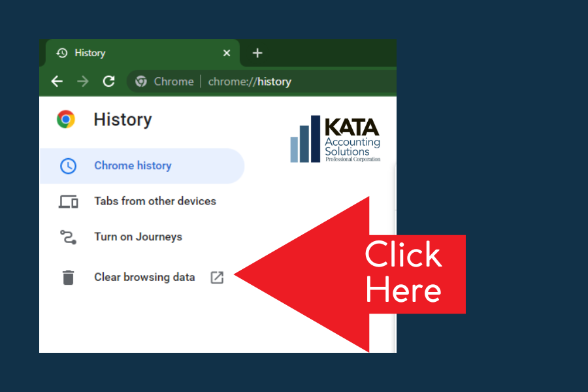
Task: Click the Chrome logo beside History heading
Action: coord(66,120)
